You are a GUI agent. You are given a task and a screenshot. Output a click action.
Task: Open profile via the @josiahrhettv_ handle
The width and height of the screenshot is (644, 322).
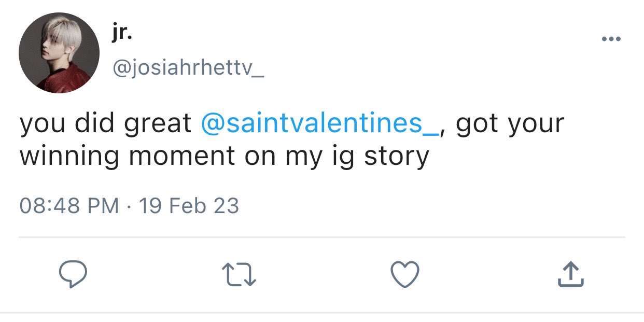click(x=188, y=67)
